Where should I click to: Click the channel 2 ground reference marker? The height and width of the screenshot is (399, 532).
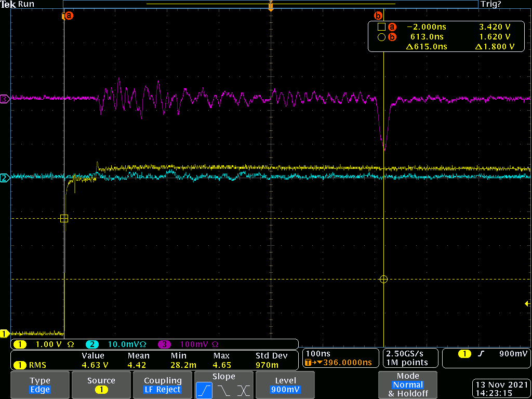[x=5, y=178]
